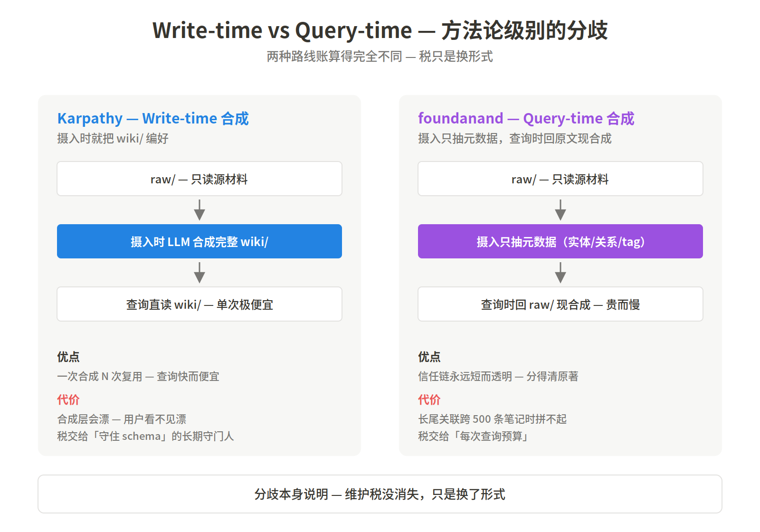
Task: Click text '摄入只抽元数据，查询时回原文现合成'
Action: coord(515,138)
